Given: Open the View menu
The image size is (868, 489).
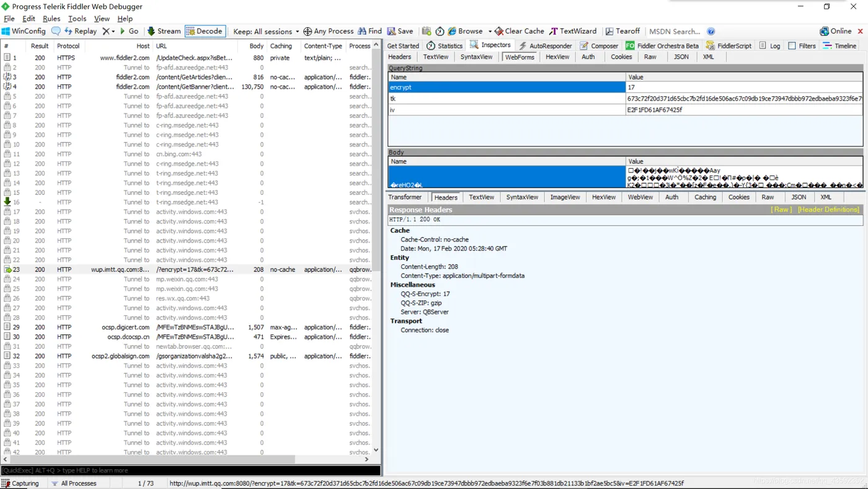Looking at the screenshot, I should (x=102, y=19).
